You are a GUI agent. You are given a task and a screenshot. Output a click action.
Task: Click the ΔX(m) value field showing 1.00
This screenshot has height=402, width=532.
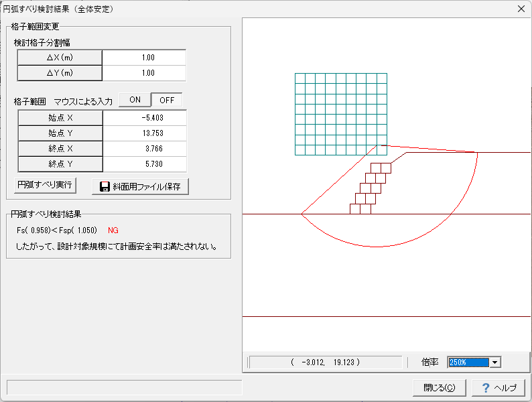click(x=144, y=58)
